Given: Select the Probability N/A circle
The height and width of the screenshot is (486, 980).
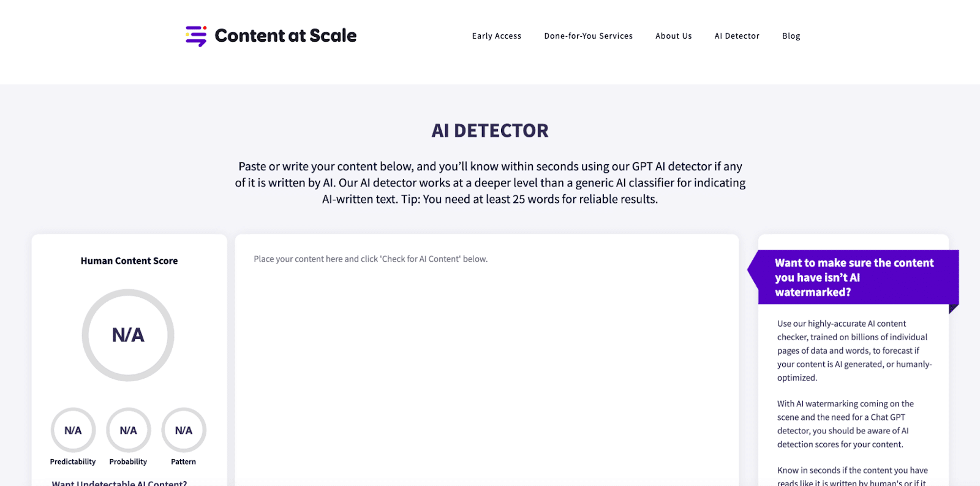Looking at the screenshot, I should [x=128, y=430].
